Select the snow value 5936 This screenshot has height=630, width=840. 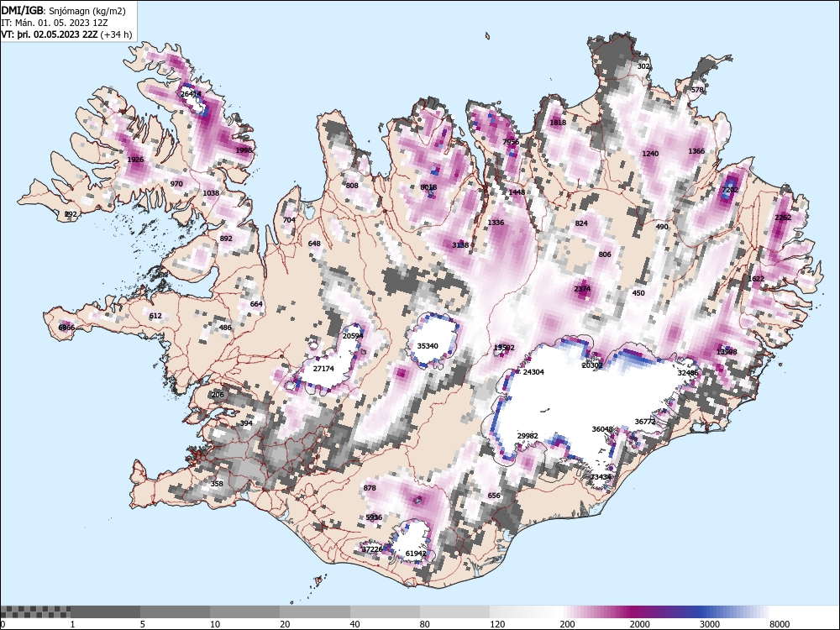pyautogui.click(x=374, y=517)
